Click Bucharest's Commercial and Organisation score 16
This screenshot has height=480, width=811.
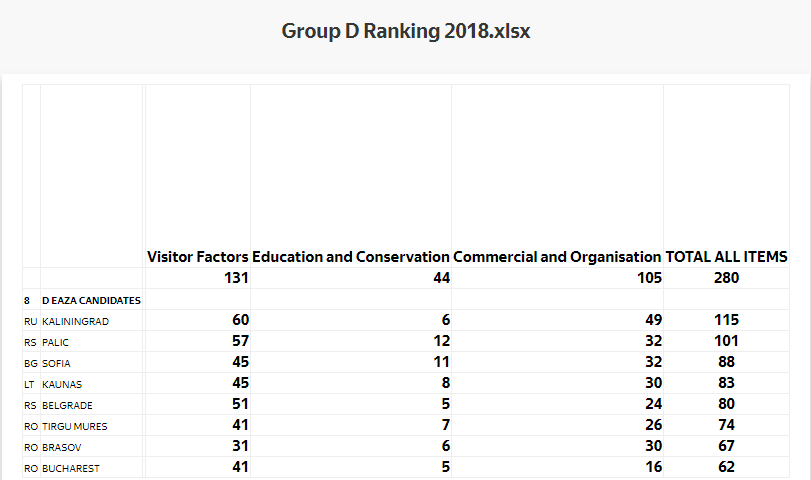pyautogui.click(x=652, y=467)
